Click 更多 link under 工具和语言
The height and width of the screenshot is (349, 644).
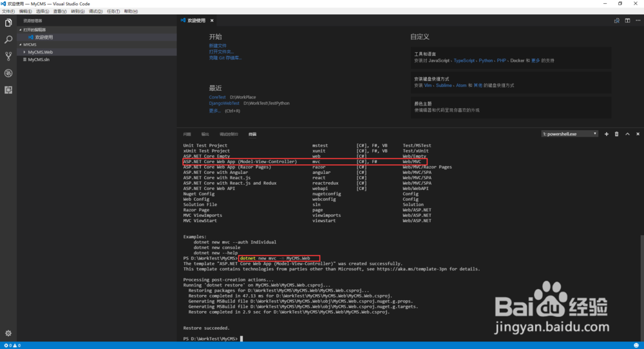(x=535, y=61)
